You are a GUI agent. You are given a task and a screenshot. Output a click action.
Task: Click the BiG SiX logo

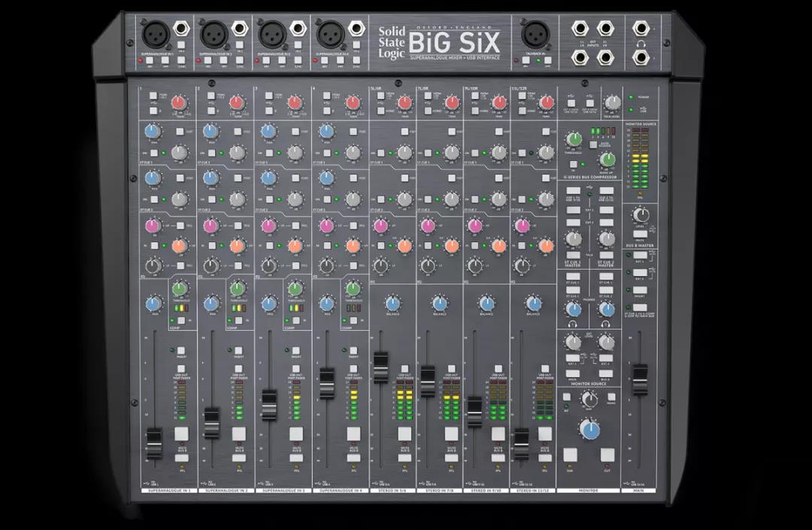454,42
